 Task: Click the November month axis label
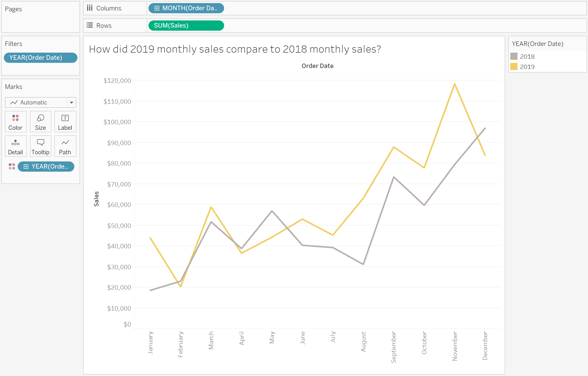click(455, 346)
